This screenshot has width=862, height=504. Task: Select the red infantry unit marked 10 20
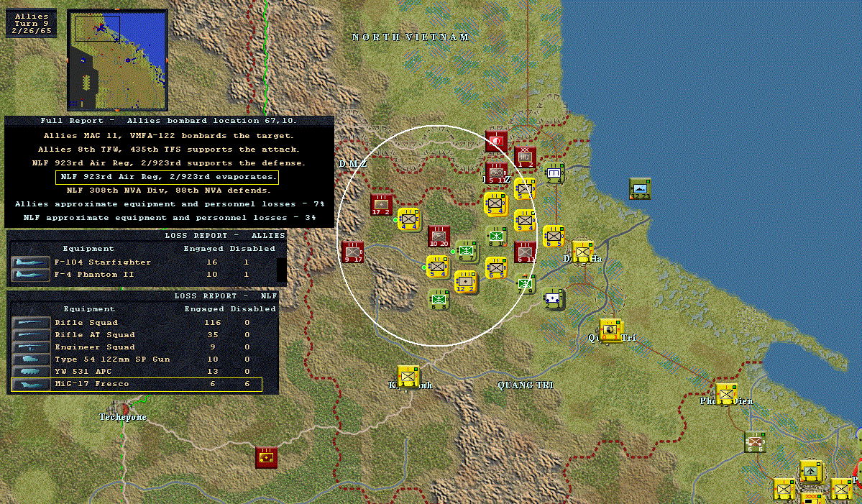click(x=439, y=237)
